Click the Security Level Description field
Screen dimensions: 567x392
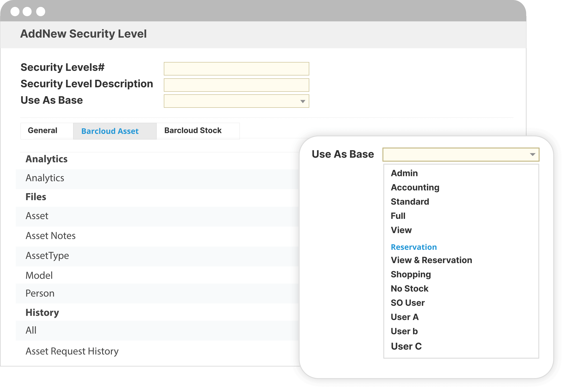click(236, 85)
